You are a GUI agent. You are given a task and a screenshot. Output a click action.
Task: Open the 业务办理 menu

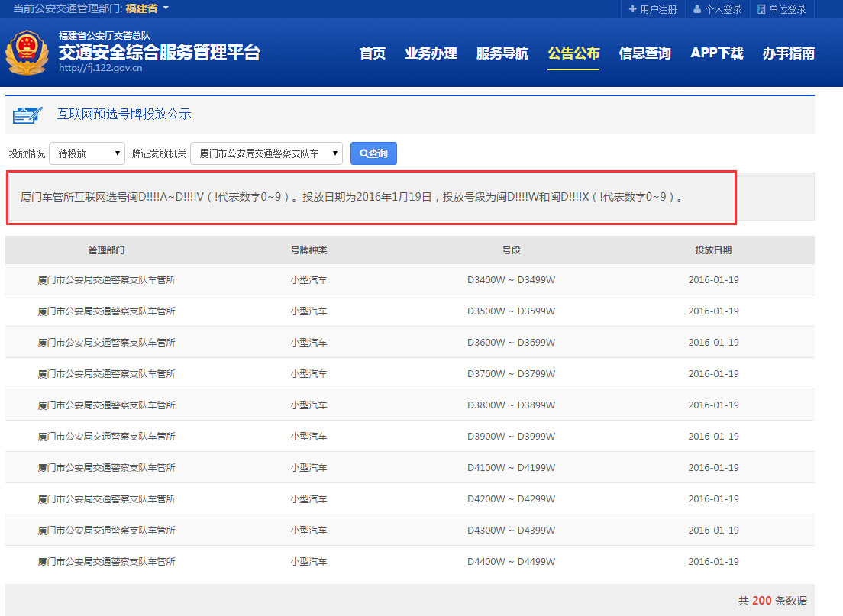tap(431, 53)
